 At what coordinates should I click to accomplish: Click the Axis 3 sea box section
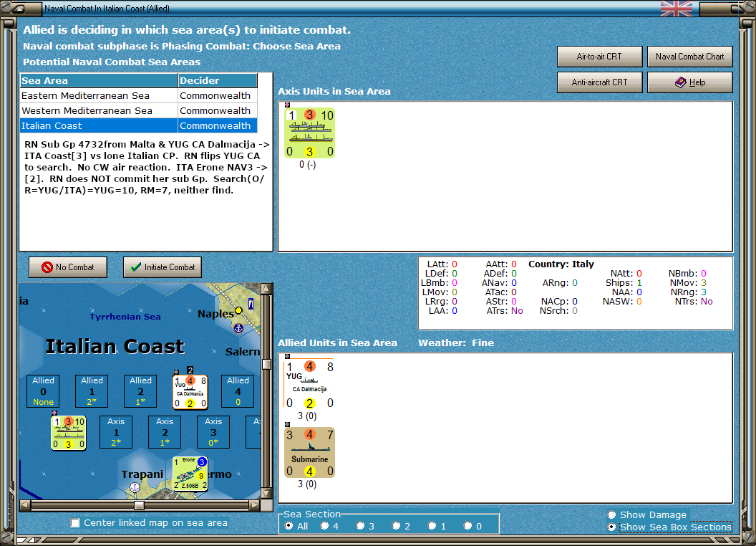pyautogui.click(x=213, y=432)
